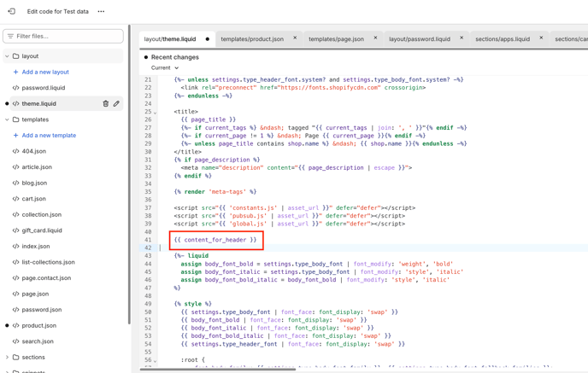The width and height of the screenshot is (588, 373).
Task: Click the templates folder icon
Action: (15, 119)
